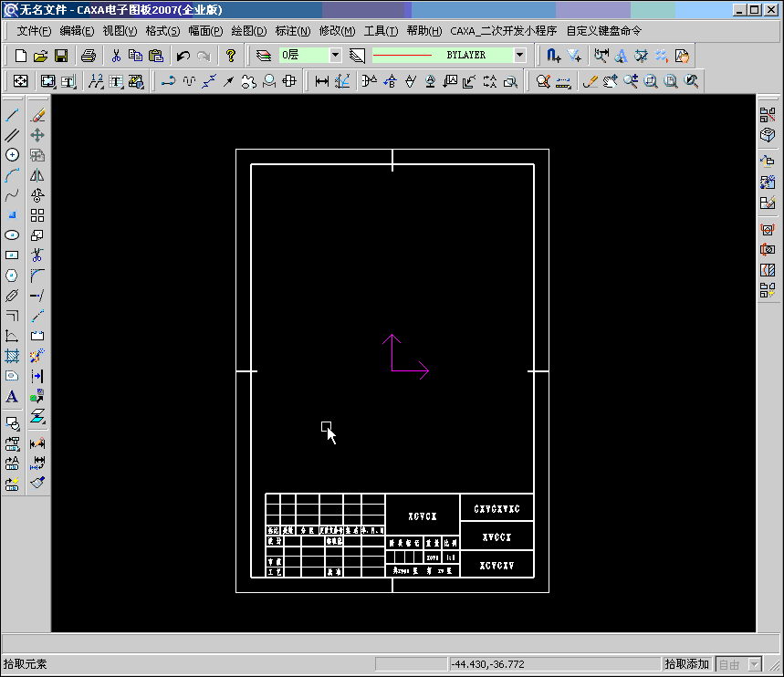Select the Rectangle drawing tool
The image size is (784, 677).
tap(12, 255)
